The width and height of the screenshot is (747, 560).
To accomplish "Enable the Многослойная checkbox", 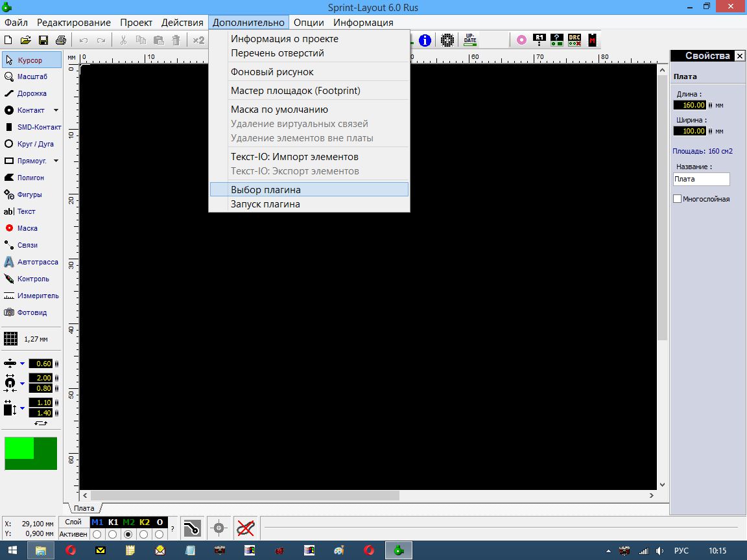I will [x=678, y=199].
